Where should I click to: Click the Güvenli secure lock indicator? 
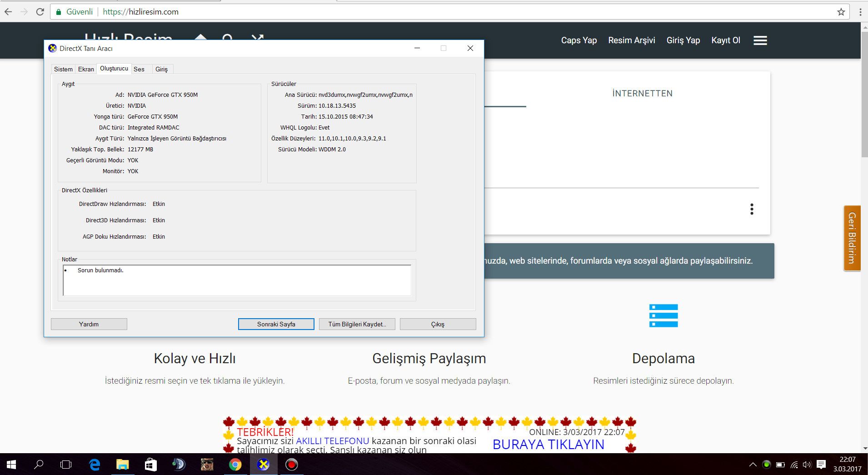coord(74,12)
